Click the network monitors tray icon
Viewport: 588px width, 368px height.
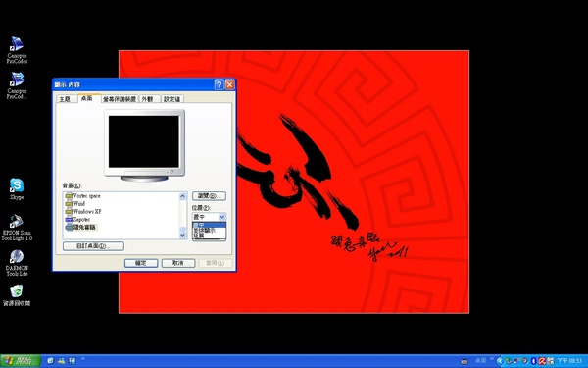click(x=516, y=361)
